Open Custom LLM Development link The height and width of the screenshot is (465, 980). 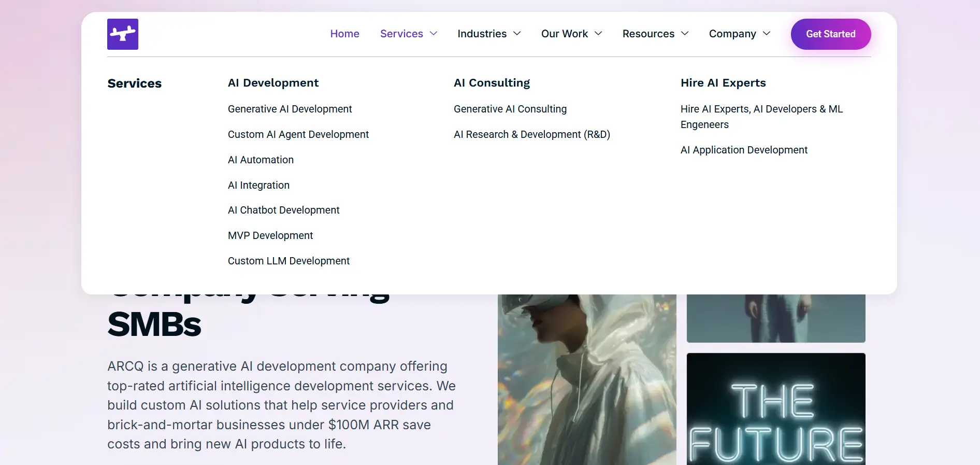point(289,261)
